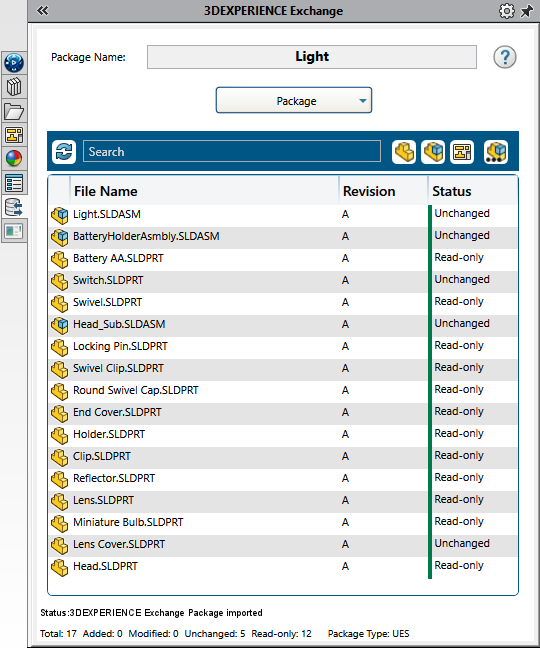Image resolution: width=540 pixels, height=648 pixels.
Task: Open the File Explorer folder sidebar tab
Action: [14, 111]
